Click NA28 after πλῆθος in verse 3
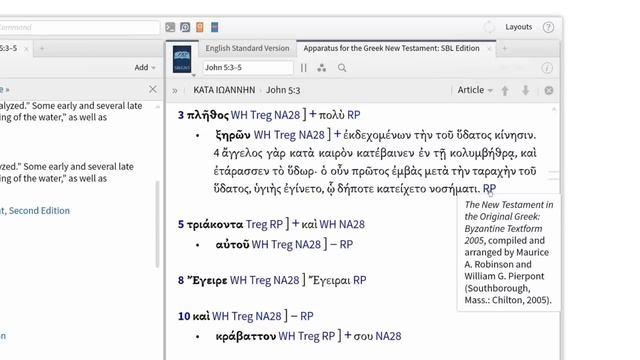640x360 pixels. click(287, 115)
